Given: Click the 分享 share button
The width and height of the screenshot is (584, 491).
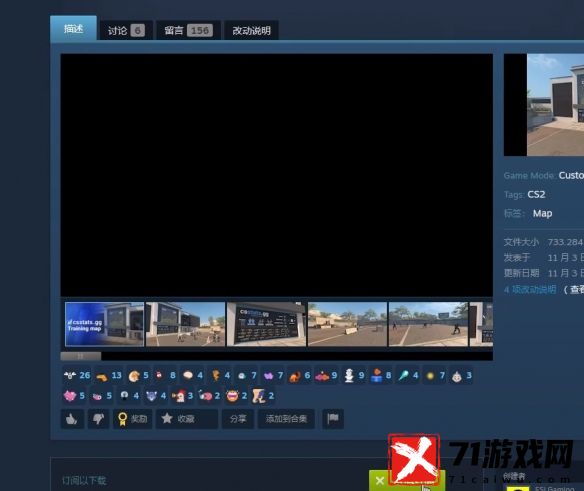Looking at the screenshot, I should (x=238, y=419).
